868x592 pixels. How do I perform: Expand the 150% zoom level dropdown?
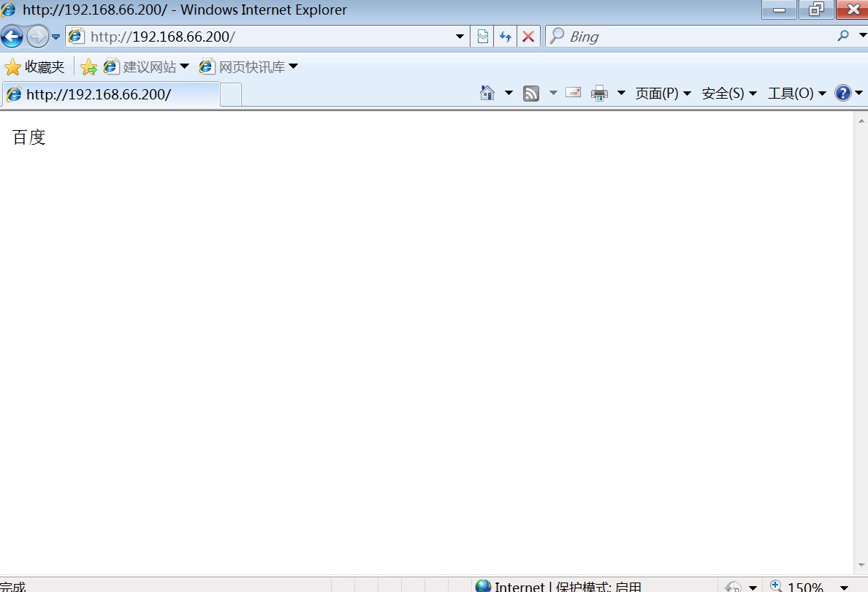click(844, 588)
